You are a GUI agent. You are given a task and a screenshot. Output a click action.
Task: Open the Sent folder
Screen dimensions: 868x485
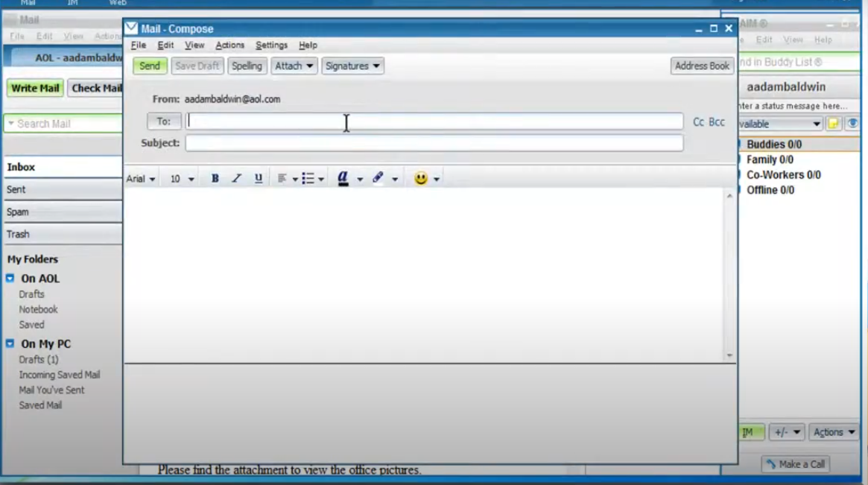63,189
